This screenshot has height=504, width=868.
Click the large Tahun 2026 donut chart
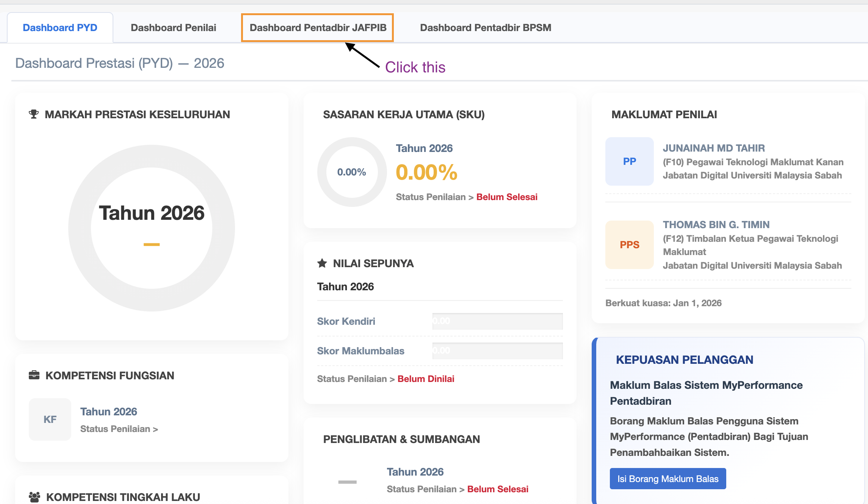click(152, 228)
